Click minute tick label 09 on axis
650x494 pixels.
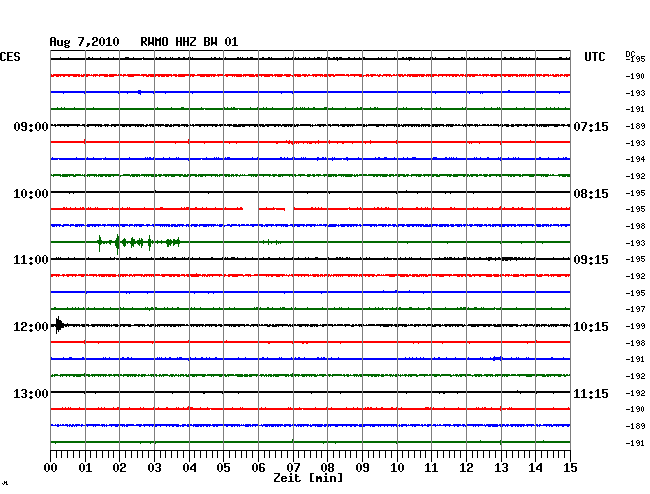click(x=362, y=468)
